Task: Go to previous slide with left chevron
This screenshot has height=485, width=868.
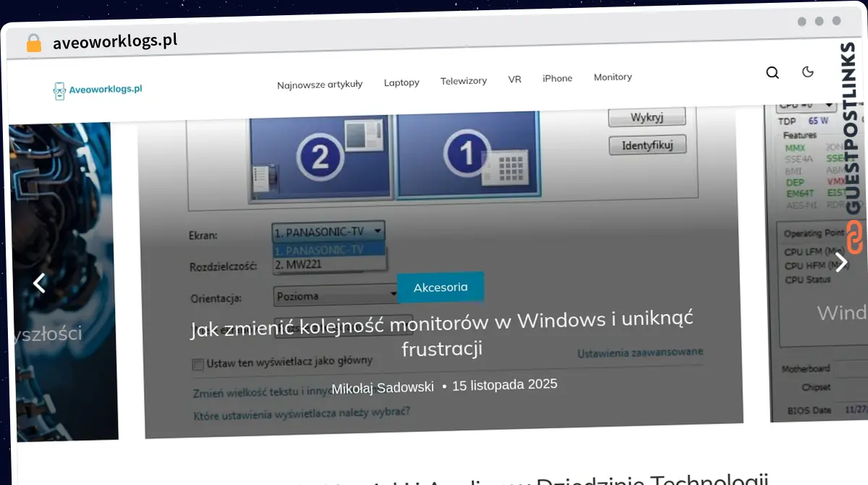Action: (39, 283)
